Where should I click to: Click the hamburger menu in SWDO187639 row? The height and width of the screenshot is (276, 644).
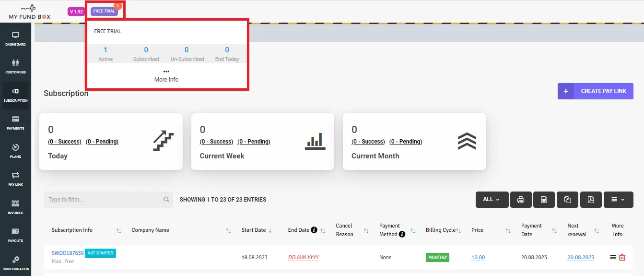pos(613,257)
